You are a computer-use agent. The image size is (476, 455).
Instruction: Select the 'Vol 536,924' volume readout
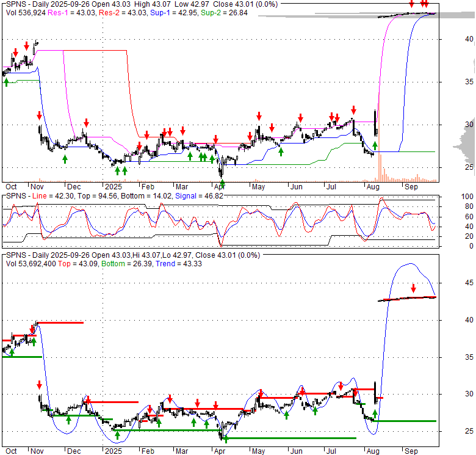26,13
